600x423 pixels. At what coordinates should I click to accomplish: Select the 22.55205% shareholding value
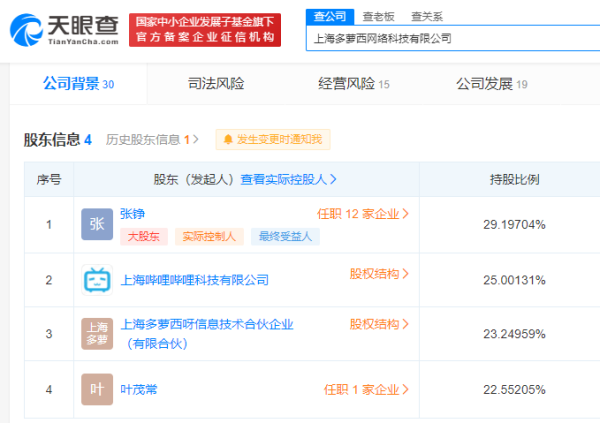click(514, 390)
